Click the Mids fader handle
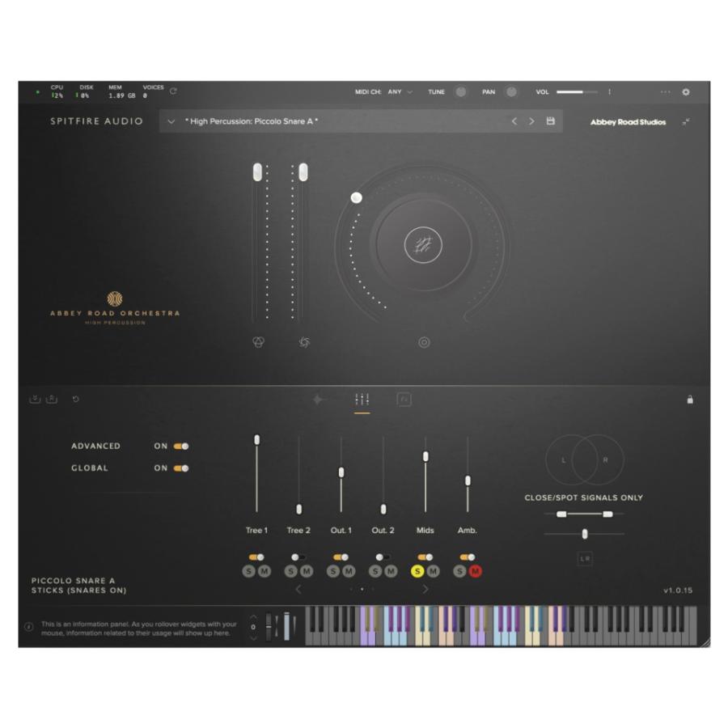 coord(425,456)
